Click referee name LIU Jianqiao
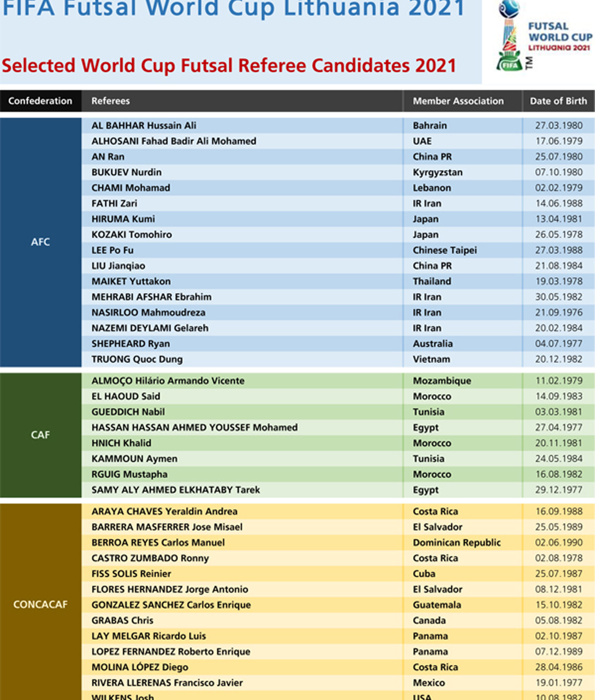The width and height of the screenshot is (595, 700). [118, 265]
